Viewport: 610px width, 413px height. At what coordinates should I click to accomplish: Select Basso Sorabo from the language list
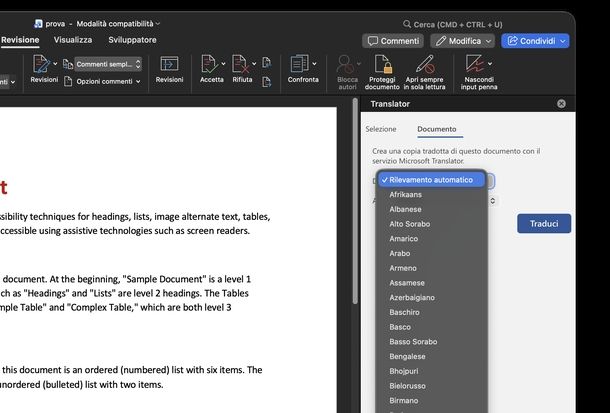pyautogui.click(x=431, y=342)
